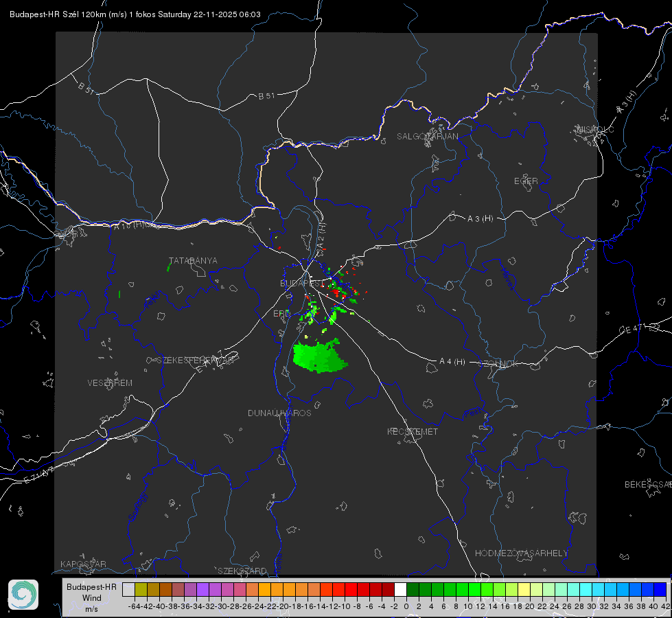Click the swirl logo beside the legend
The image size is (672, 618).
(23, 595)
